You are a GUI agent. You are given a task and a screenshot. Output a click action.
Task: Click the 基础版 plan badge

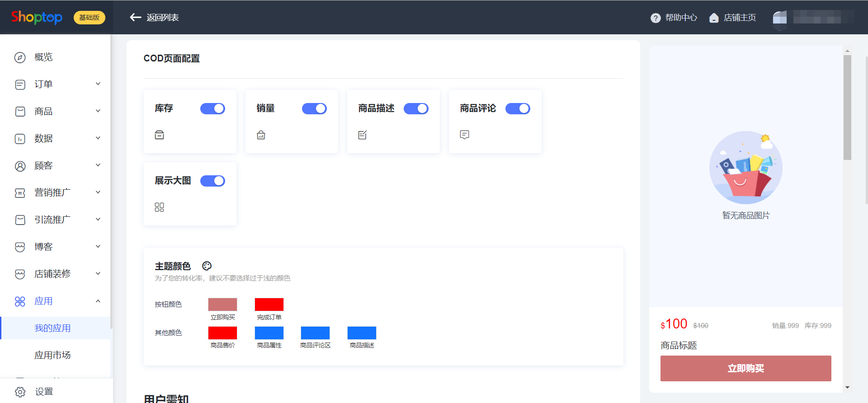(90, 18)
